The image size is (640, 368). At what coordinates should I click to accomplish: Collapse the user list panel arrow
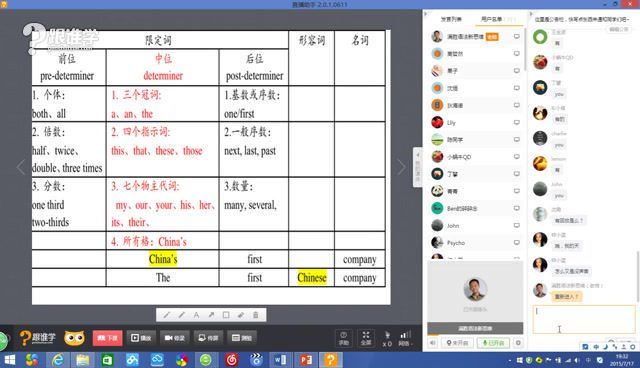pyautogui.click(x=426, y=14)
